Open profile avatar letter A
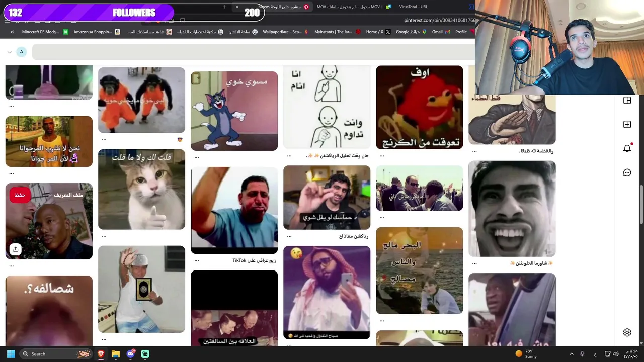644x362 pixels. [x=21, y=52]
